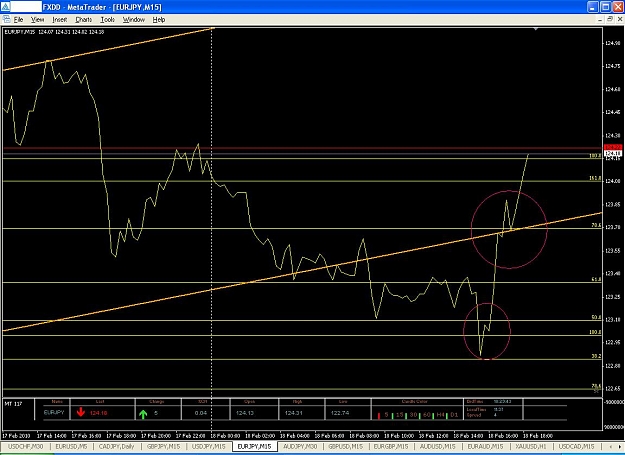Open the File menu
This screenshot has width=625, height=455.
18,20
